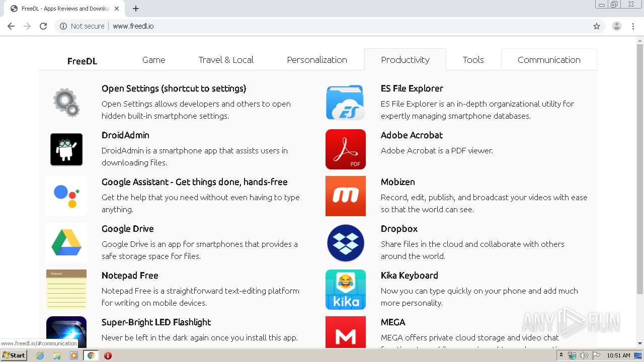The height and width of the screenshot is (362, 644).
Task: Switch to the Personalization tab
Action: point(317,60)
